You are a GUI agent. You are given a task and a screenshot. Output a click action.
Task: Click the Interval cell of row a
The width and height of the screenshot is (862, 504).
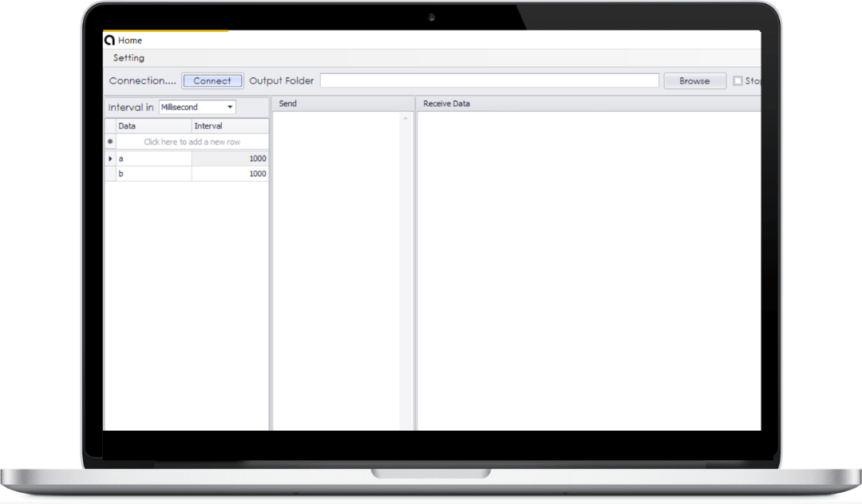tap(230, 159)
